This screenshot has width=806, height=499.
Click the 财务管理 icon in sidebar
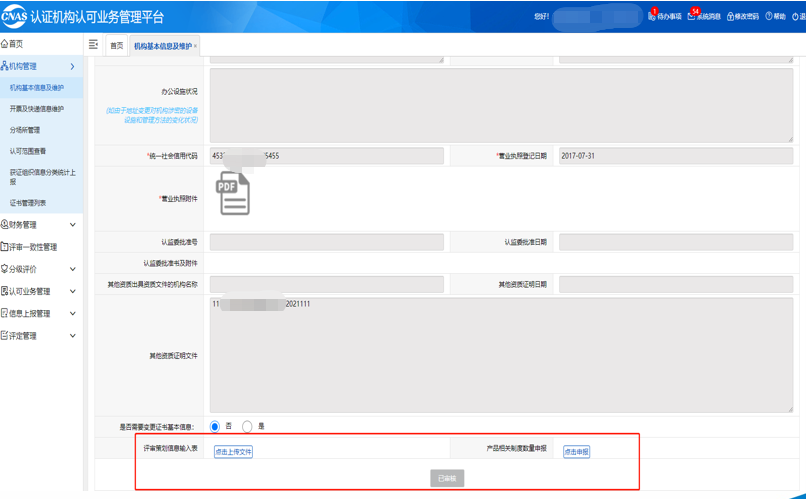pyautogui.click(x=5, y=225)
